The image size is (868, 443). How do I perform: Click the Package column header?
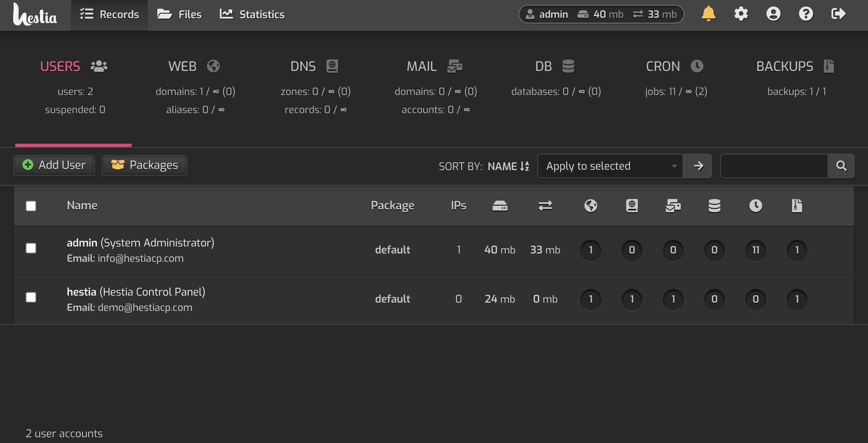(392, 206)
